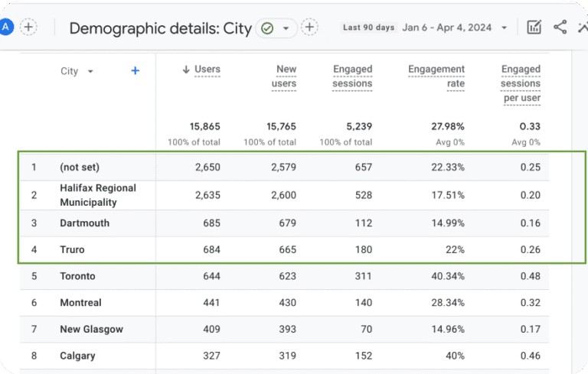
Task: Click the green checkmark status icon
Action: tap(266, 28)
